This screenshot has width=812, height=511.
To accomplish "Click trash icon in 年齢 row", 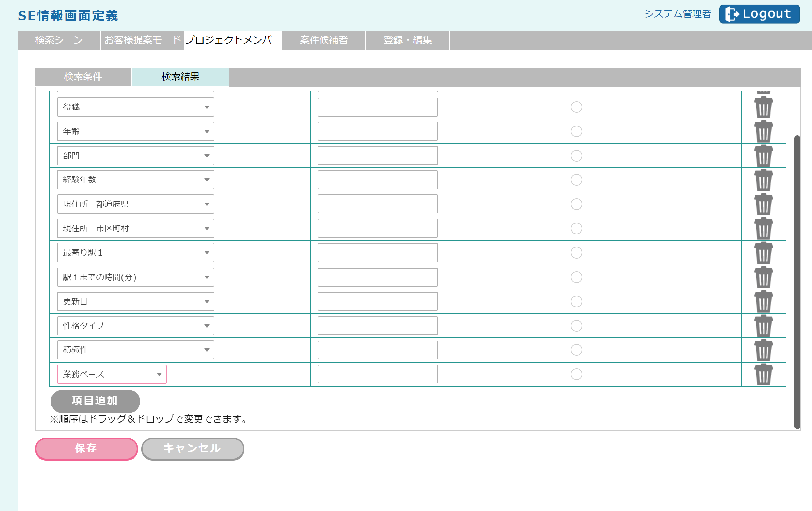I will [763, 132].
